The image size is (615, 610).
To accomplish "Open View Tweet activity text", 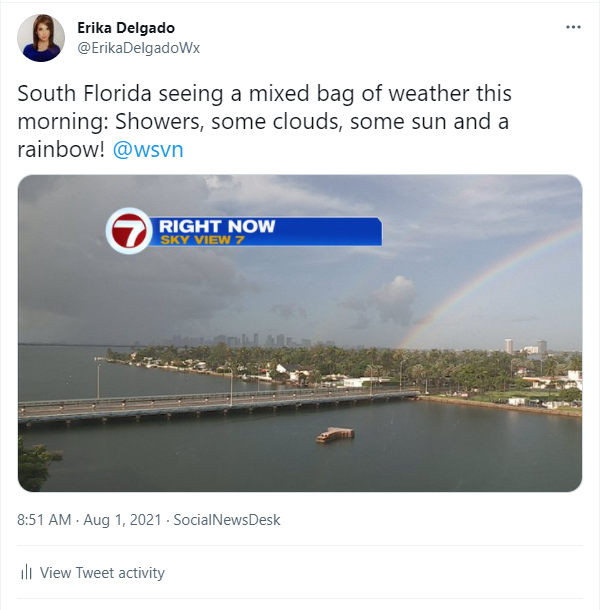I will pos(102,573).
